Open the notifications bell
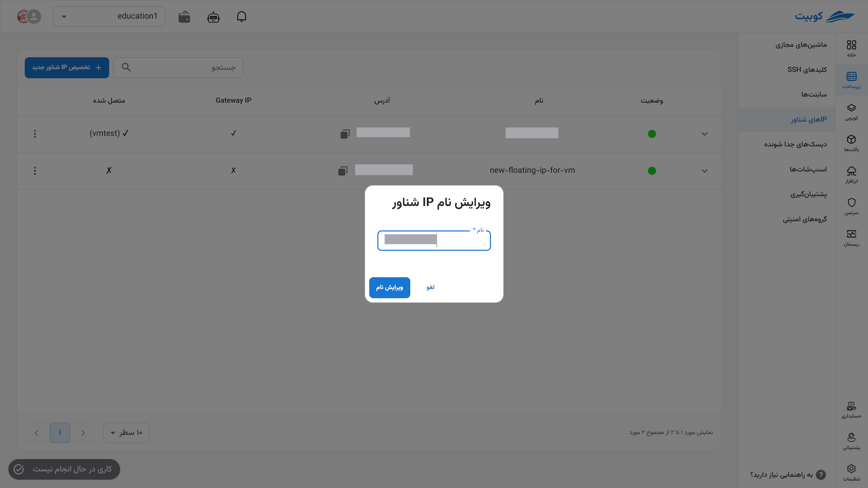868x488 pixels. 241,17
